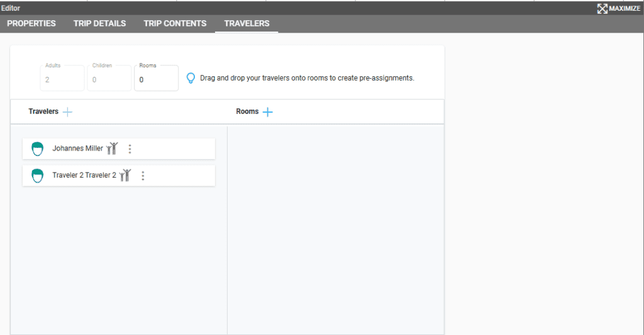Switch to the Properties tab
This screenshot has height=335, width=644.
click(31, 23)
